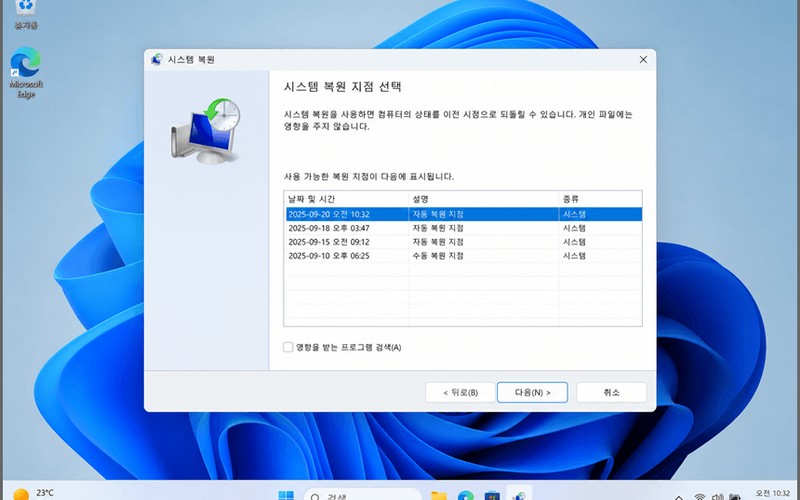Image resolution: width=800 pixels, height=500 pixels.
Task: Open the Microsoft Edge desktop shortcut
Action: pos(26,72)
